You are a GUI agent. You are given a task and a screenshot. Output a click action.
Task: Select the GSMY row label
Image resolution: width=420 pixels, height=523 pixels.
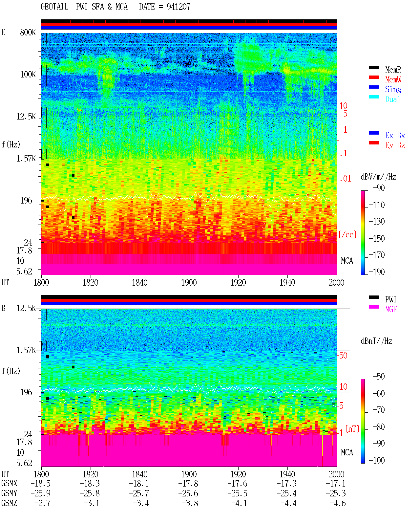pyautogui.click(x=9, y=493)
